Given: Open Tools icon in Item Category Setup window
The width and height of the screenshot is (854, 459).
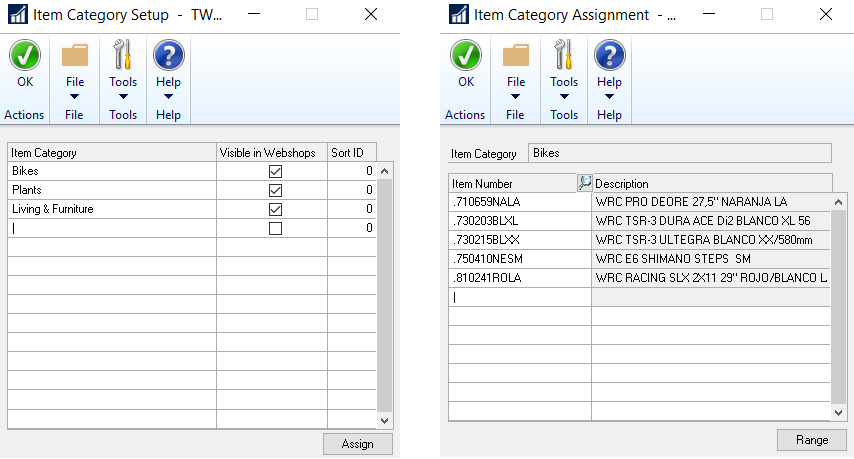Looking at the screenshot, I should click(123, 54).
